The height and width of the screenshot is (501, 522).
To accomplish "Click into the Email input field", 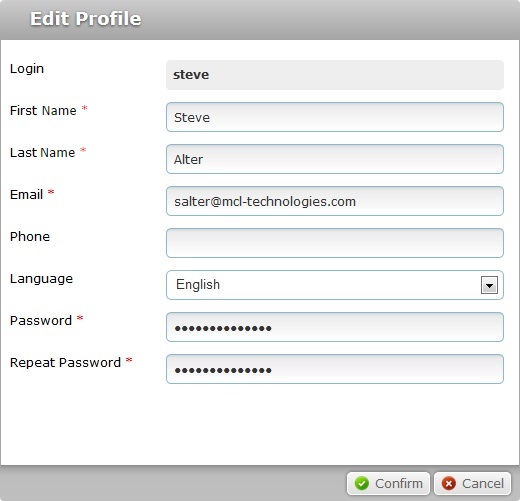I will click(335, 201).
